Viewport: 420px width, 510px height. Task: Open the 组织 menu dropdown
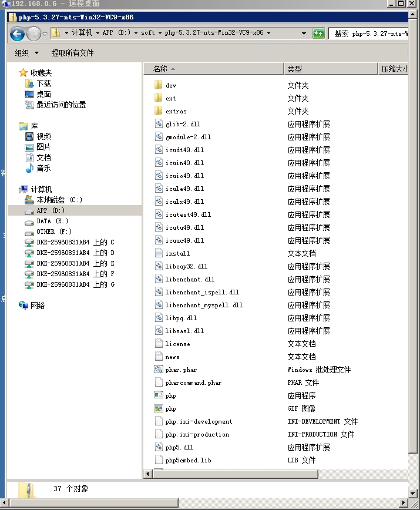click(27, 53)
